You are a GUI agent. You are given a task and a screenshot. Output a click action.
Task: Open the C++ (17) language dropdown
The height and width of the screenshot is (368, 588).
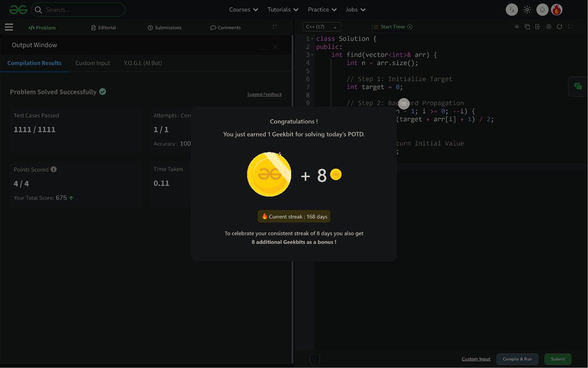coord(322,27)
